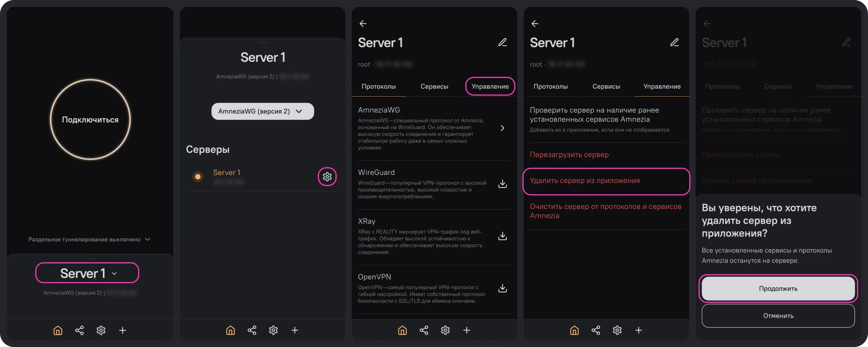Install WireGuard via its download icon
This screenshot has width=868, height=347.
pos(503,184)
